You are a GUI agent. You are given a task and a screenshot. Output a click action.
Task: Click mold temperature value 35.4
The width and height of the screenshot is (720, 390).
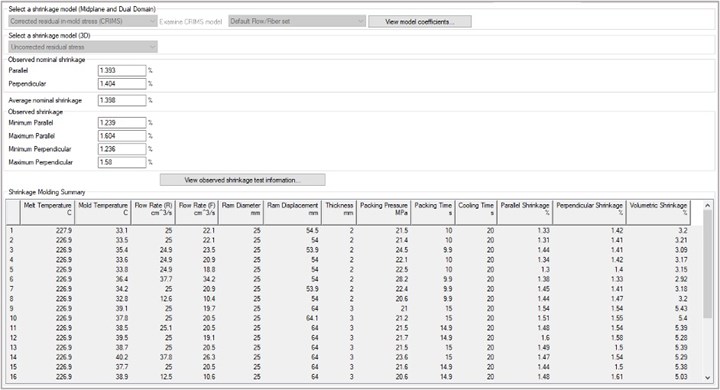(x=122, y=250)
